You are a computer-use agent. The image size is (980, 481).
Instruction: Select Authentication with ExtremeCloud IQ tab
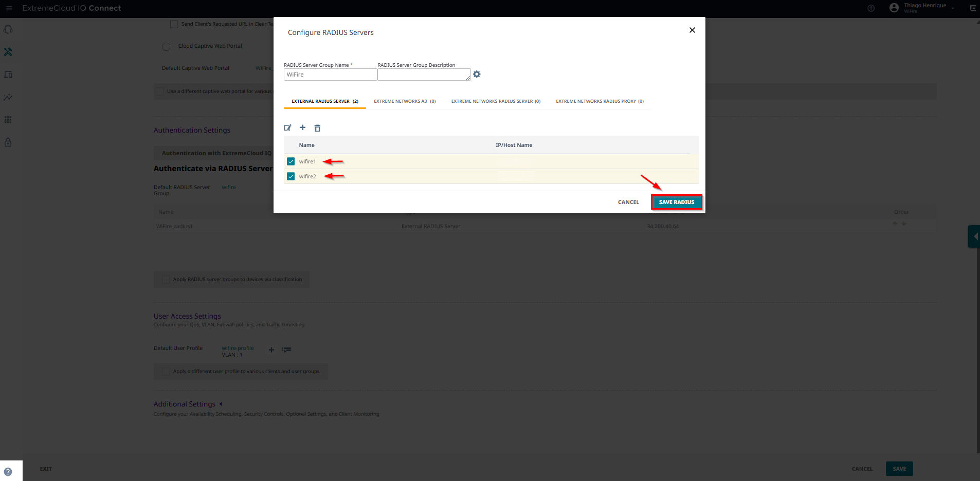pyautogui.click(x=216, y=153)
